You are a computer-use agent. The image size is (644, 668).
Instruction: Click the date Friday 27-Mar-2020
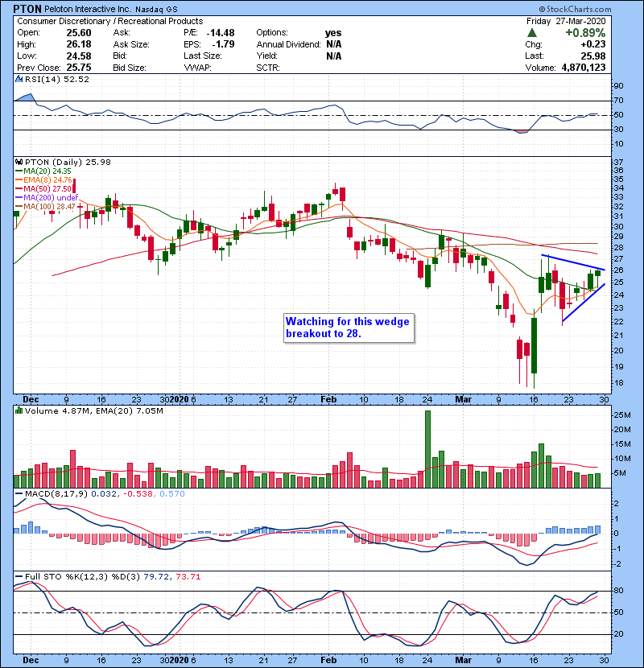[566, 21]
